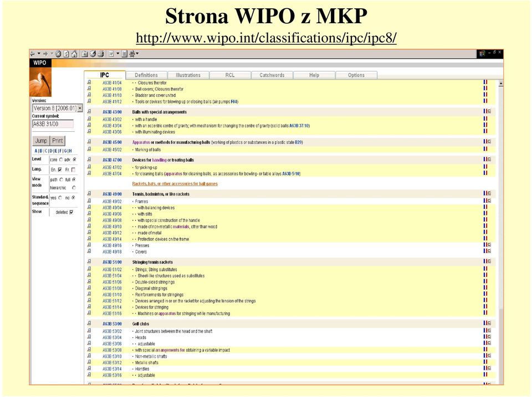Open the Help tab
Viewport: 532px width, 397px height.
[314, 75]
